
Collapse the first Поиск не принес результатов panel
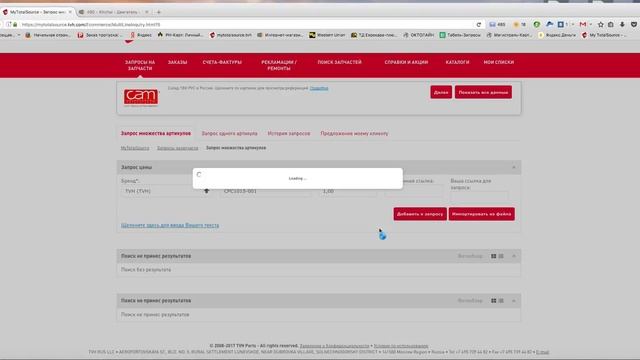514,256
